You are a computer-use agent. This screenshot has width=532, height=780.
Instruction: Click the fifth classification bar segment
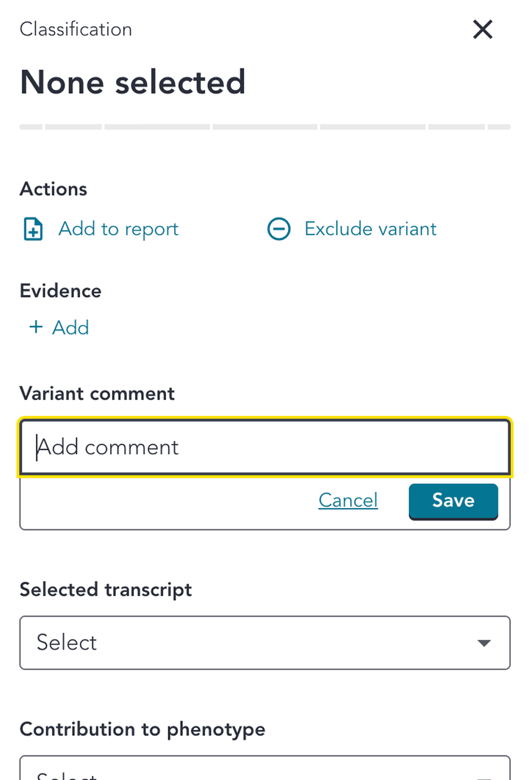373,127
